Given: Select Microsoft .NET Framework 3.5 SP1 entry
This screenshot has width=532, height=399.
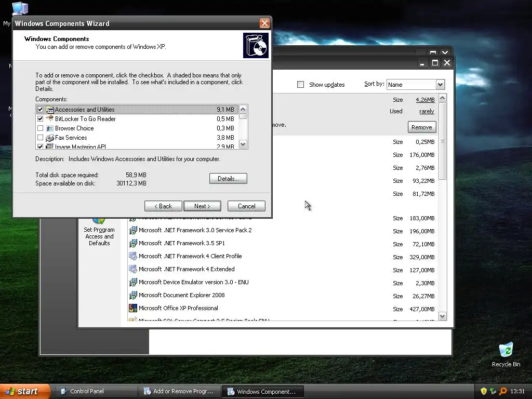Looking at the screenshot, I should (x=182, y=243).
